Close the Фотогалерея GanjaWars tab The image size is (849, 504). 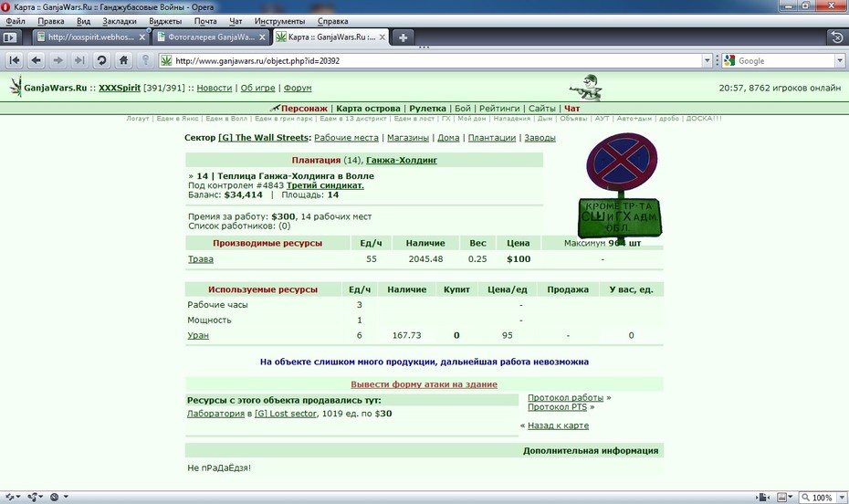(x=262, y=37)
